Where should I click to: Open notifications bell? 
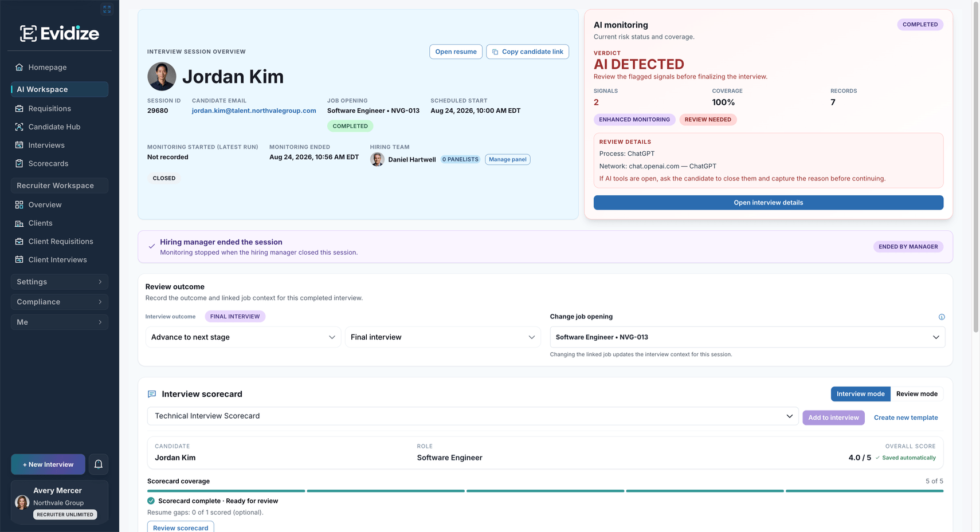(x=99, y=464)
